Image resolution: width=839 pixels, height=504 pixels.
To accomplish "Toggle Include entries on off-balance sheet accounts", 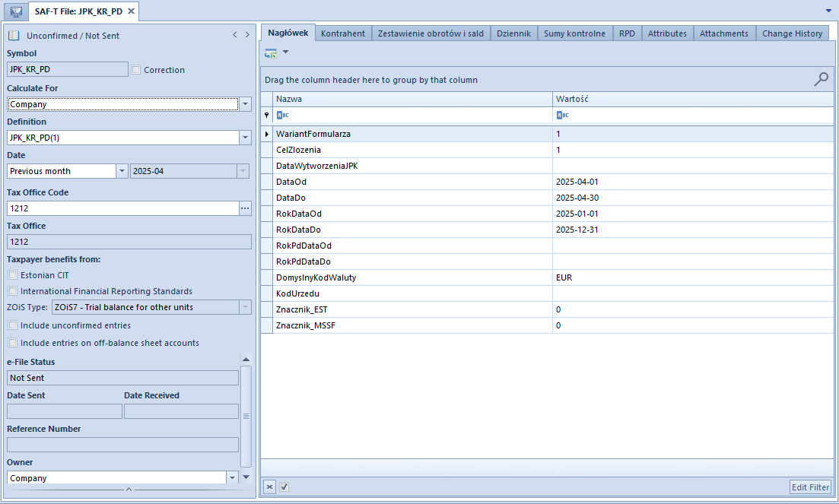I will click(13, 343).
